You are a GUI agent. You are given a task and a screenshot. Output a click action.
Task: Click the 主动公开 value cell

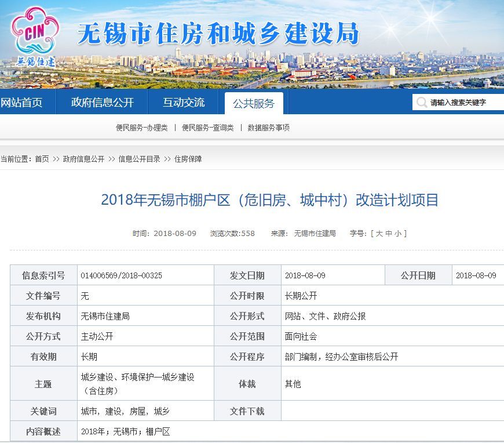click(x=145, y=336)
